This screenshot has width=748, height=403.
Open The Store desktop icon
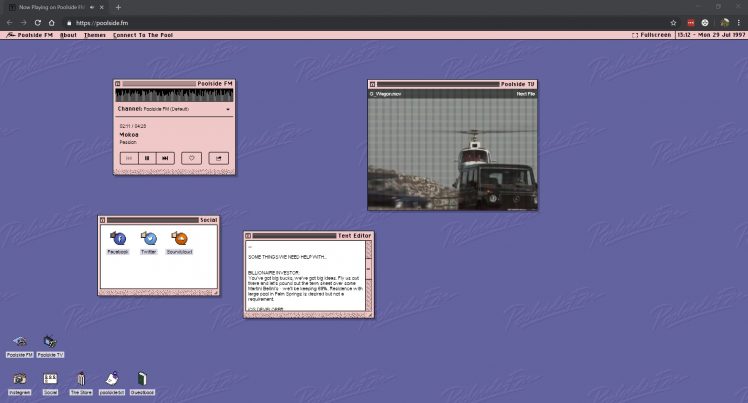pos(81,380)
